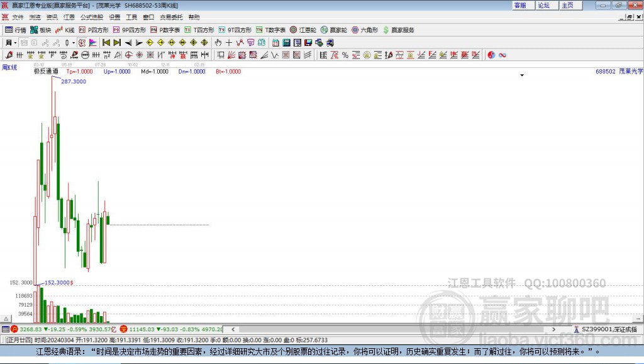Viewport: 644px width, 364px height.
Task: Click the infinity symbol icon
Action: click(x=502, y=55)
